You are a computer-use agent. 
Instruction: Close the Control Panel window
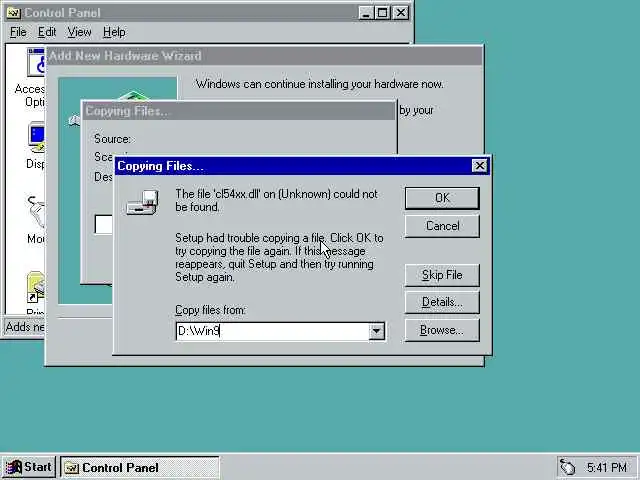click(401, 13)
